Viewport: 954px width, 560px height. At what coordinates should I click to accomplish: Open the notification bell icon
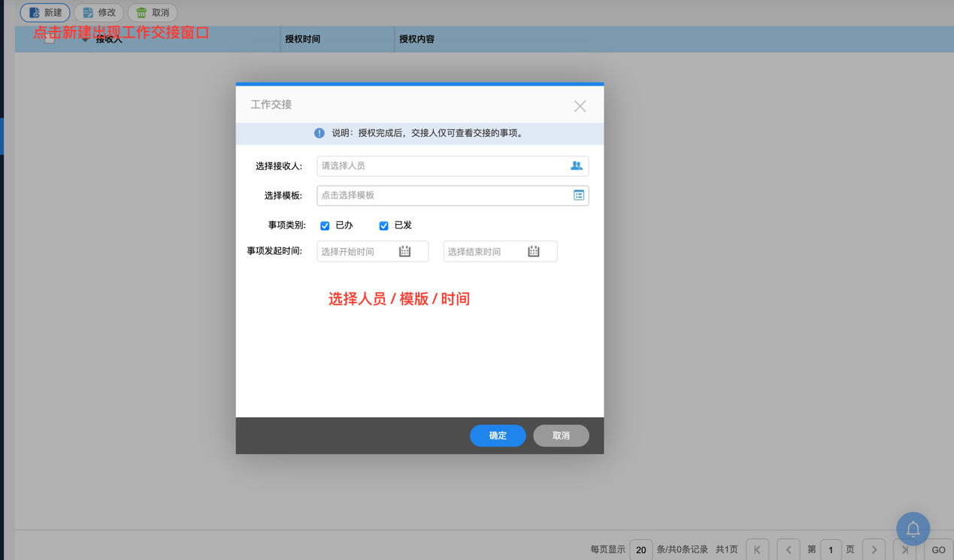tap(913, 528)
